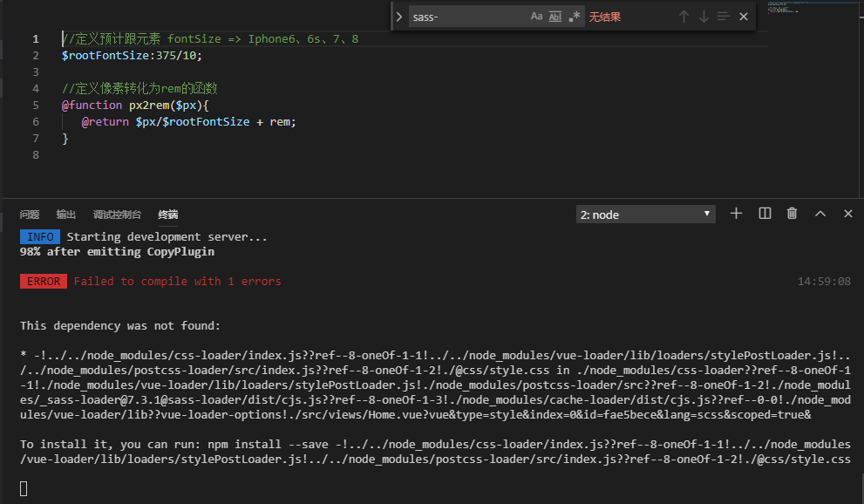Switch to the 输出 (Output) tab
The image size is (864, 504).
(x=66, y=215)
